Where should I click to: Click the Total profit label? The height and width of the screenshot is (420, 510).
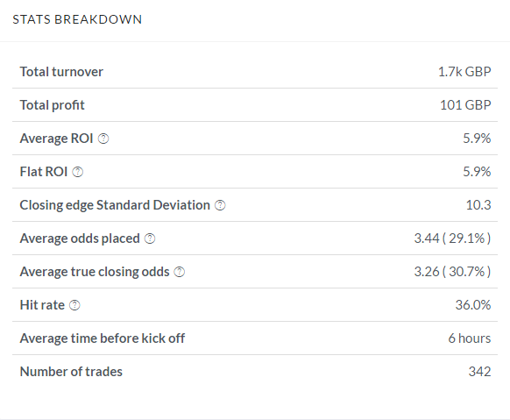[52, 105]
